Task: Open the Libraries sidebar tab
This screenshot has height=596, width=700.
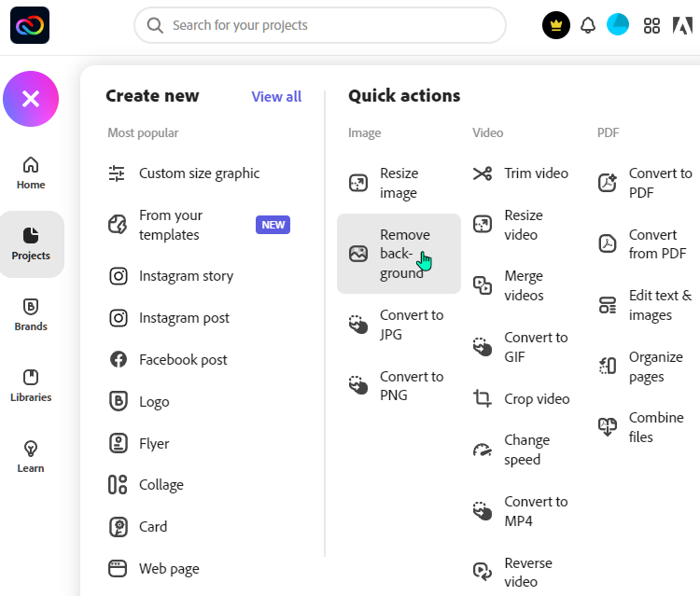Action: click(x=31, y=386)
